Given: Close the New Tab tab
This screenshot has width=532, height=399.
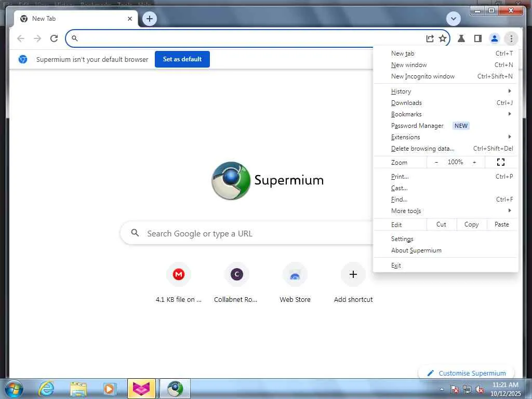Looking at the screenshot, I should click(x=129, y=19).
